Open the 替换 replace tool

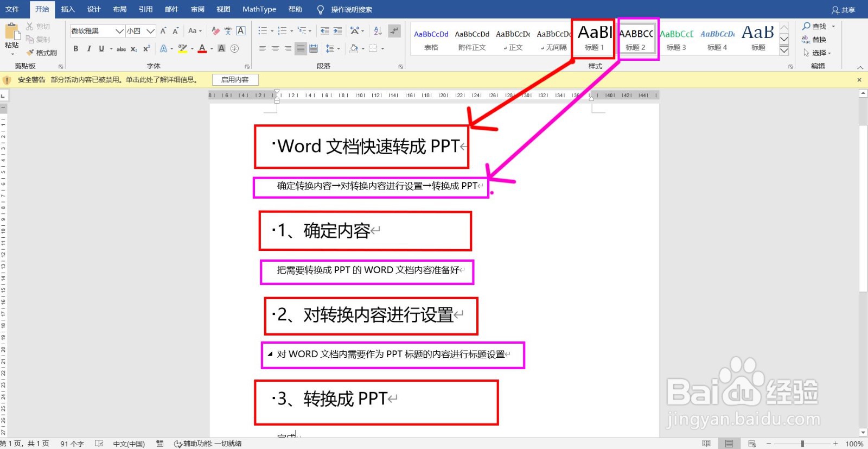pos(814,40)
